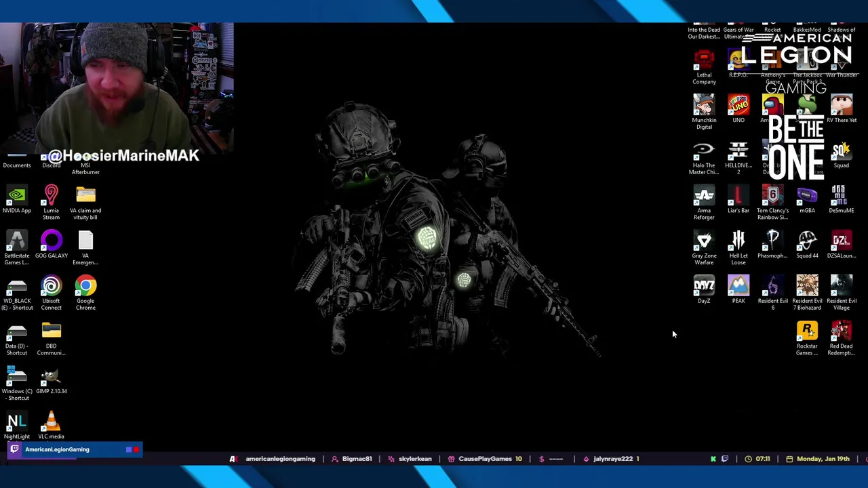The height and width of the screenshot is (488, 868).
Task: Launch the Liar's Bar shortcut
Action: pyautogui.click(x=738, y=199)
